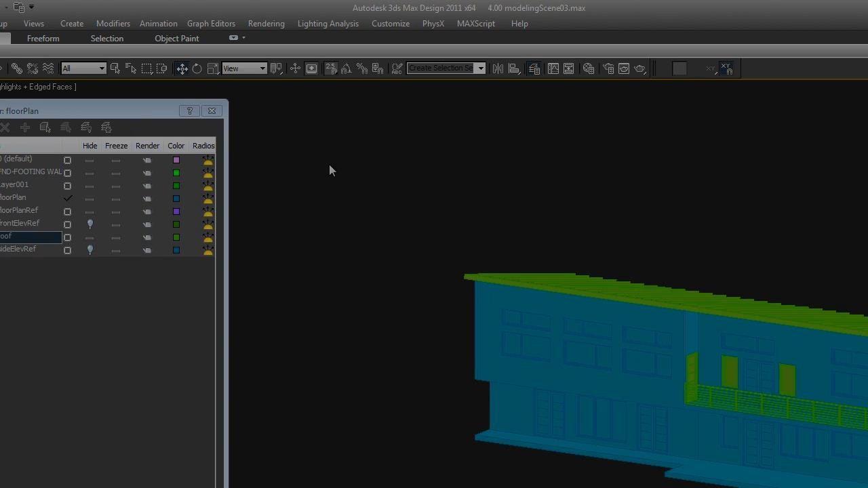Toggle Window/Crossing selection mode
The image size is (868, 488).
click(161, 68)
